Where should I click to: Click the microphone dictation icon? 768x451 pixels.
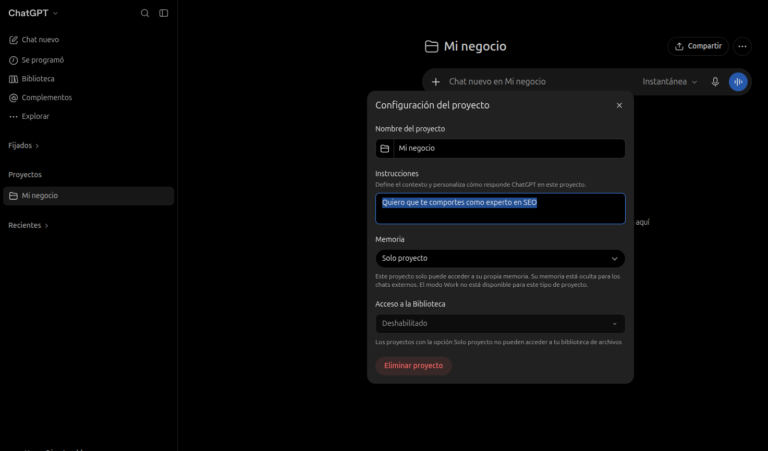click(715, 82)
